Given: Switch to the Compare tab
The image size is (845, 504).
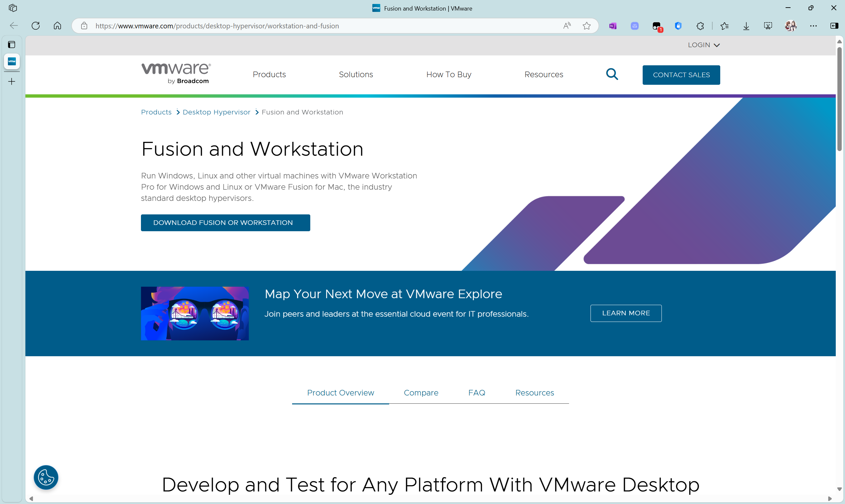Looking at the screenshot, I should tap(421, 393).
